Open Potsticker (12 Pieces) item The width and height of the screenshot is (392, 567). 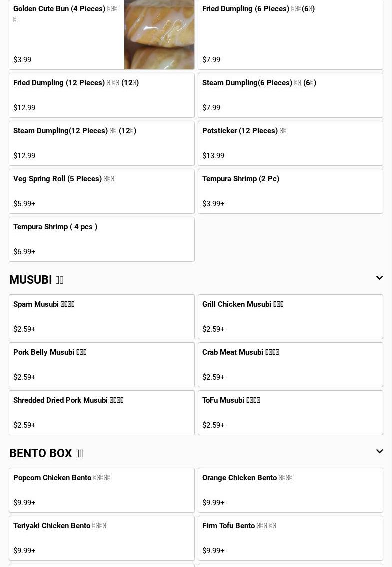pyautogui.click(x=290, y=143)
